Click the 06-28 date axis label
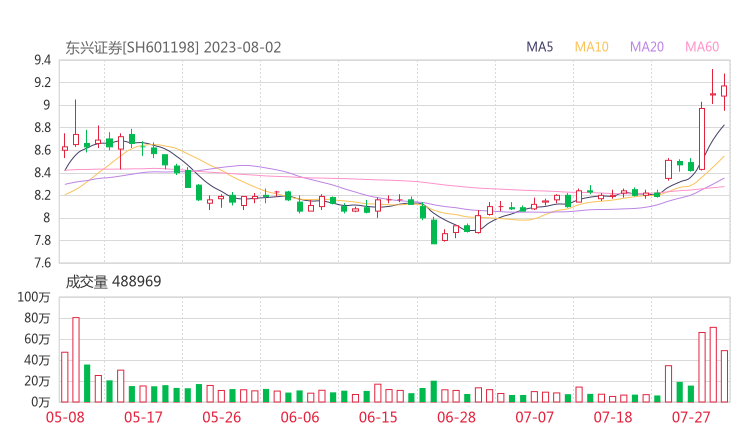This screenshot has height=440, width=740. click(456, 417)
